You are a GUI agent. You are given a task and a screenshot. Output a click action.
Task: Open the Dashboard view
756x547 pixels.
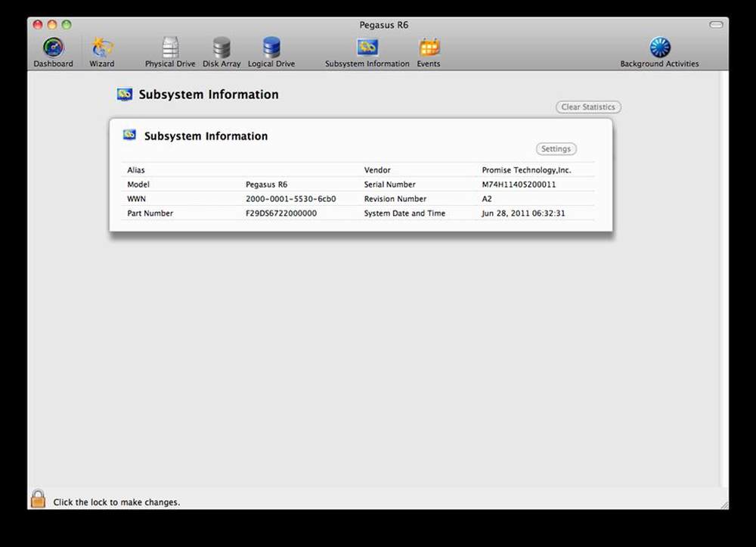pos(53,52)
